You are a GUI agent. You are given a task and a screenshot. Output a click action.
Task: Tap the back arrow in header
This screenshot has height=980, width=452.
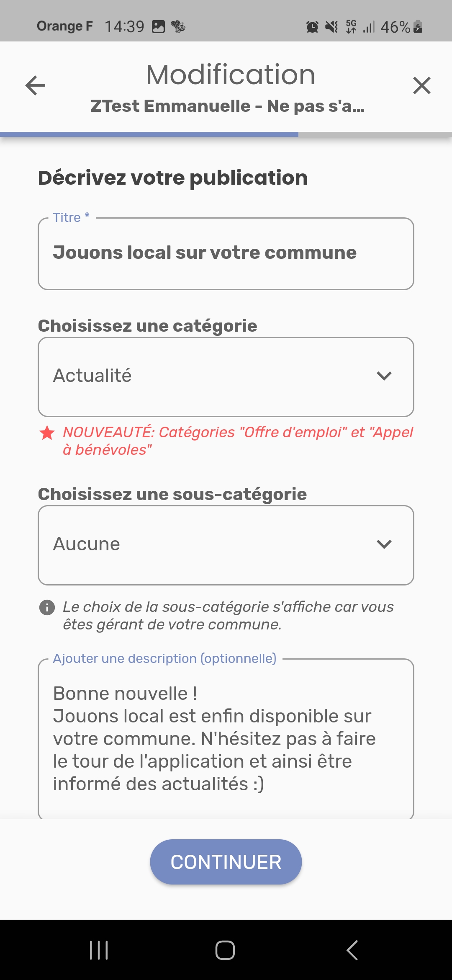coord(35,85)
